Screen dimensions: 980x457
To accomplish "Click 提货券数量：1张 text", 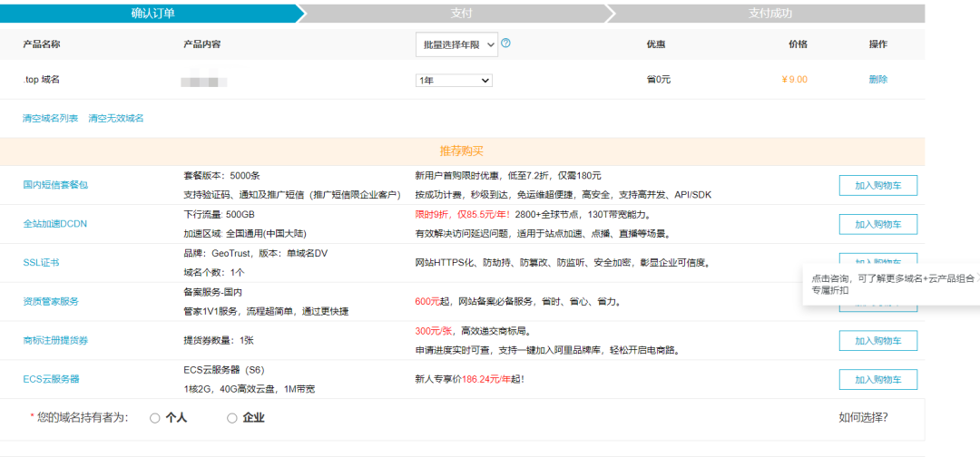I will pos(218,340).
